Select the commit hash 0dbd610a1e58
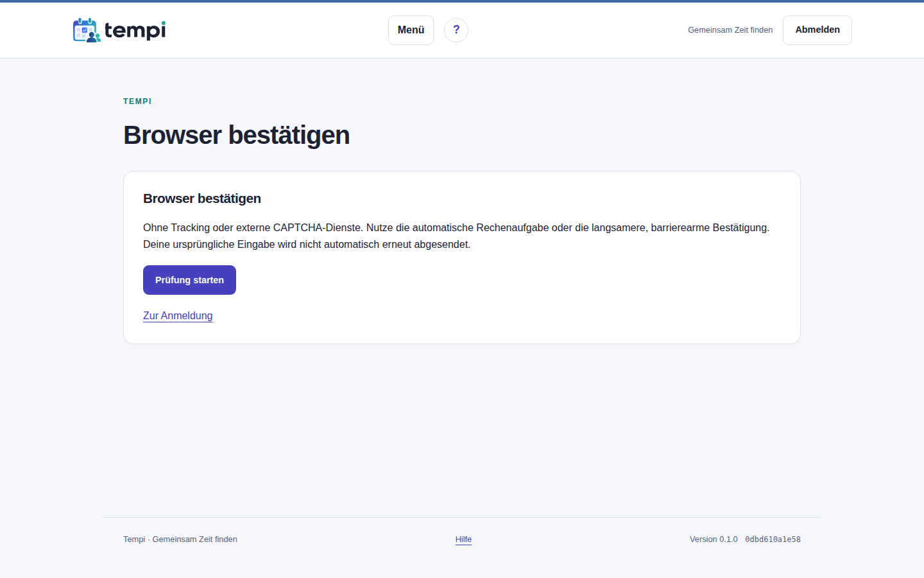Image resolution: width=924 pixels, height=578 pixels. click(x=773, y=539)
